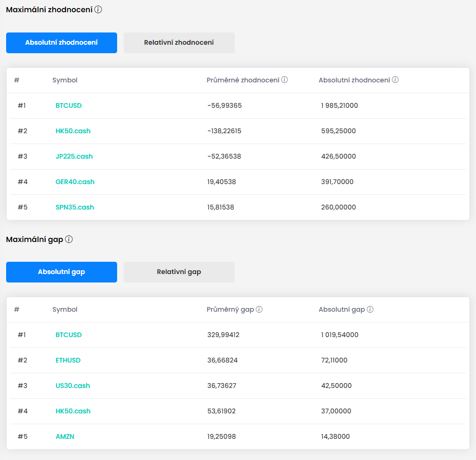Open the ETHUSD symbol link
476x460 pixels.
tap(68, 360)
